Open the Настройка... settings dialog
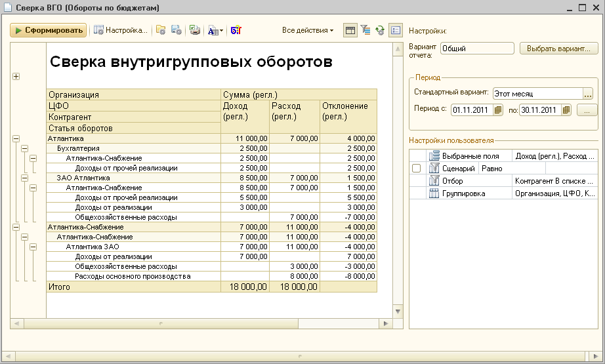This screenshot has height=364, width=605. point(121,30)
